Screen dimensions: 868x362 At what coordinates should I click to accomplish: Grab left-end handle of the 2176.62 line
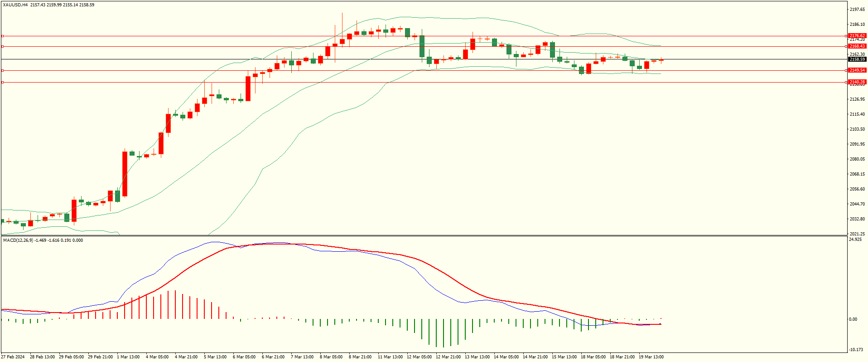pos(2,36)
